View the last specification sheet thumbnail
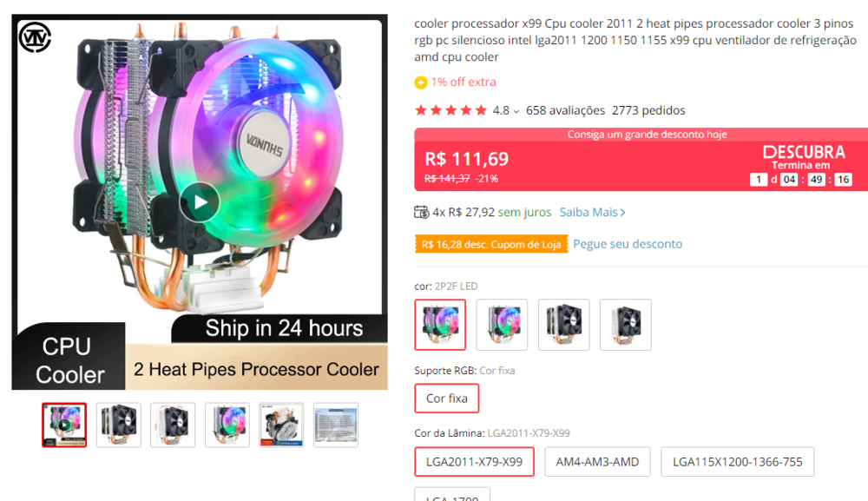Viewport: 868px width, 501px height. 335,425
